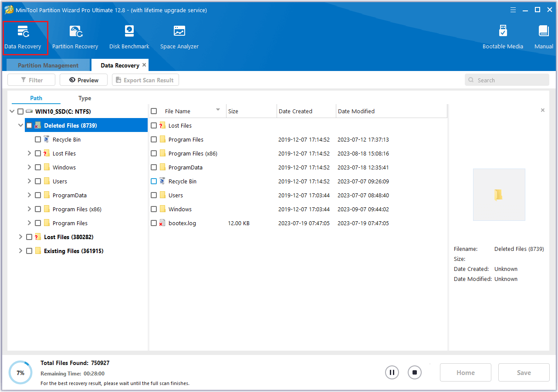
Task: Click the Filter button
Action: [31, 80]
